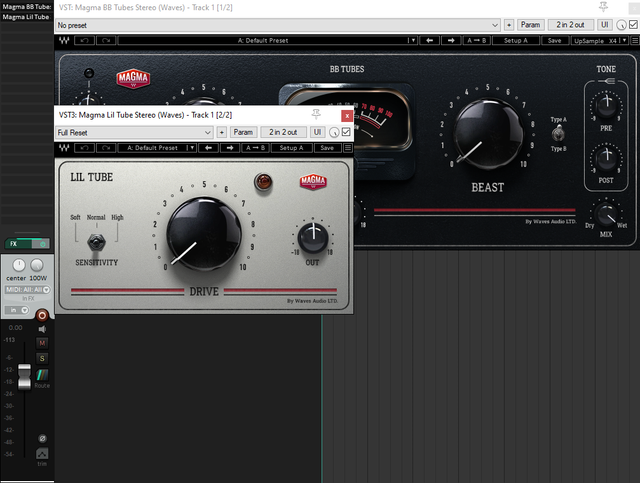Screen dimensions: 640x483
Task: Click the track envelope trim icon
Action: pos(42,453)
